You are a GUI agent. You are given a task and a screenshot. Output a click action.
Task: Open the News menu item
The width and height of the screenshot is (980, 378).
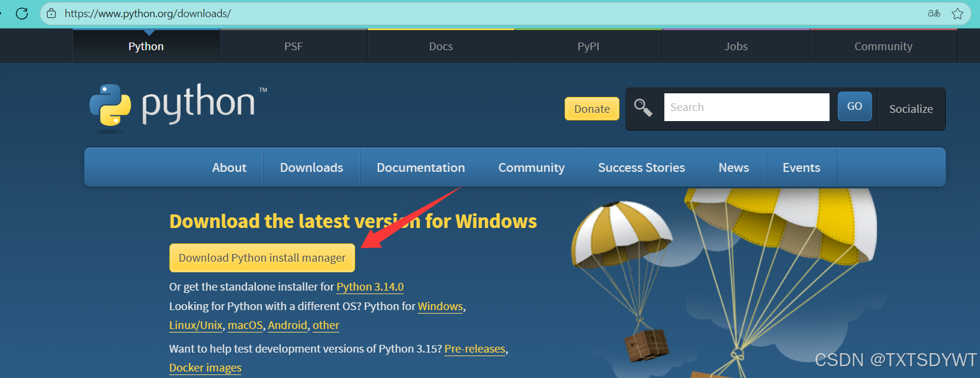point(733,168)
